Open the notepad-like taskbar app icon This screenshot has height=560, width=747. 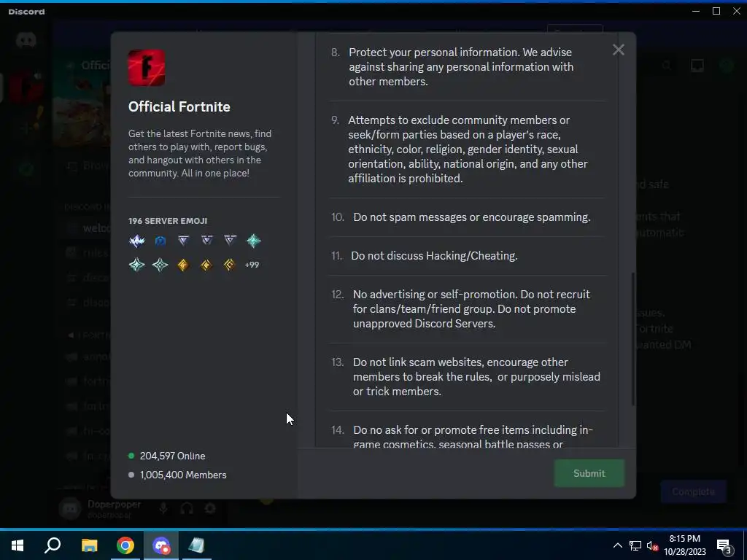196,545
